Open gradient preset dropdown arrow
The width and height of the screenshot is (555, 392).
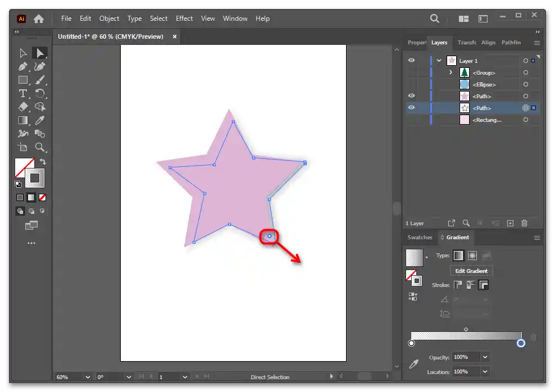click(x=426, y=257)
